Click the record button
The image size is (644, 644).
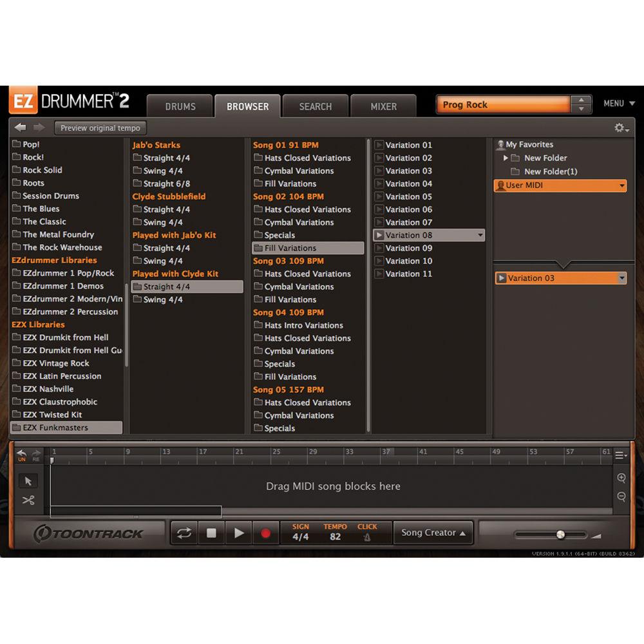pos(265,533)
